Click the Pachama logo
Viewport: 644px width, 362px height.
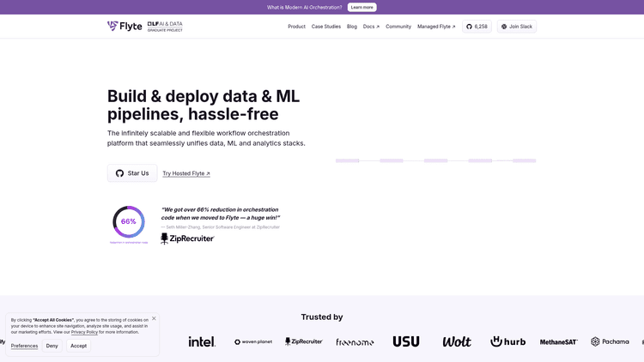[610, 341]
